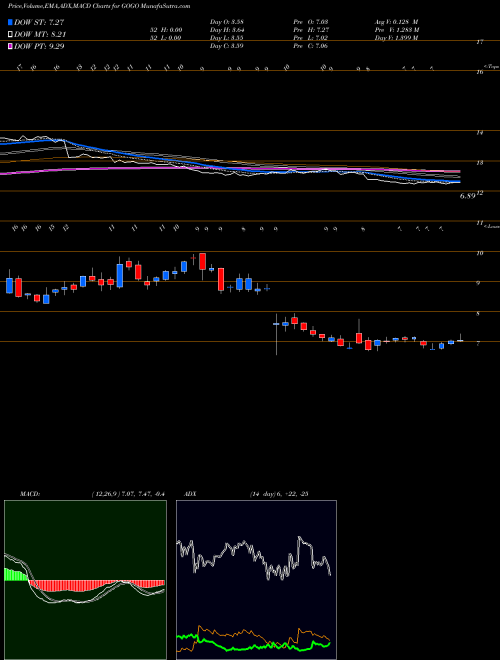Click the 14 price axis label

tap(480, 133)
